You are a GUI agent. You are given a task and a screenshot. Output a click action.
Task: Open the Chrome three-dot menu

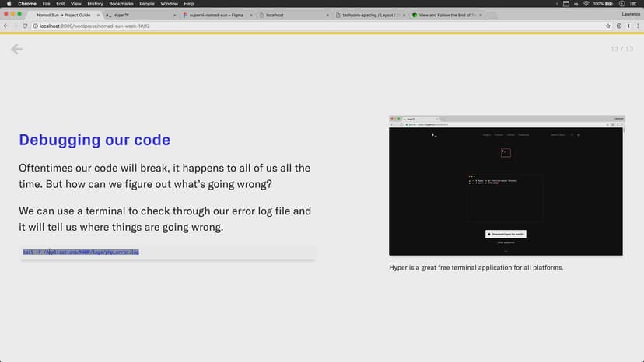click(x=638, y=26)
